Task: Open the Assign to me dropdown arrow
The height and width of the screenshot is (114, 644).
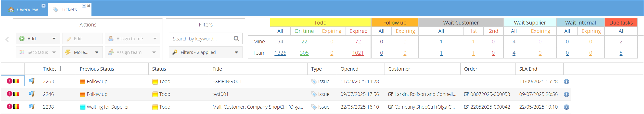Action: pyautogui.click(x=155, y=39)
